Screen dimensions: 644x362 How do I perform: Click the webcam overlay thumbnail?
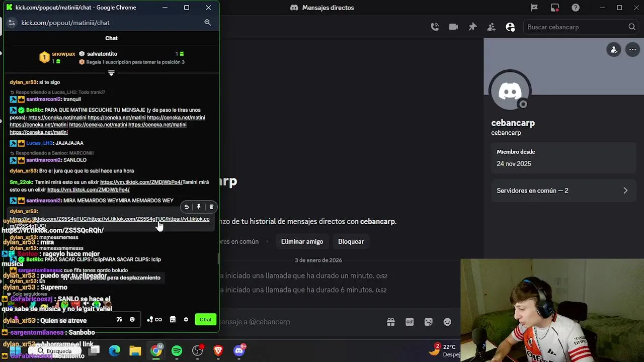(552, 310)
